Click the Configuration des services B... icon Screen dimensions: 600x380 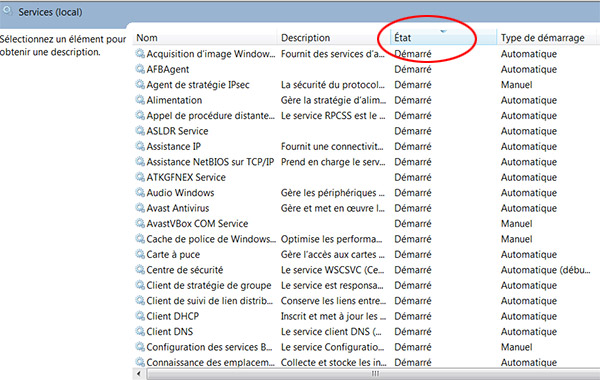coord(140,347)
